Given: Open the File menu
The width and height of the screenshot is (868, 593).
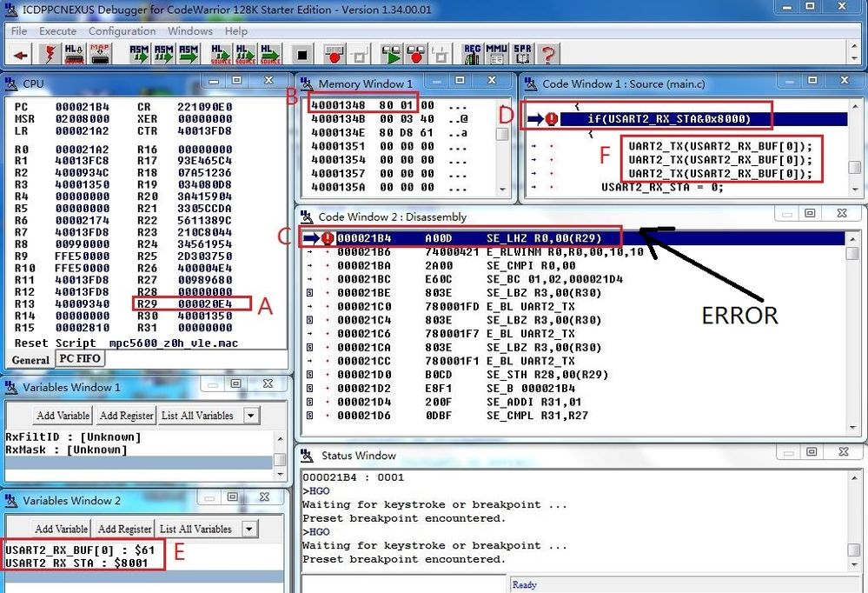Looking at the screenshot, I should tap(19, 31).
